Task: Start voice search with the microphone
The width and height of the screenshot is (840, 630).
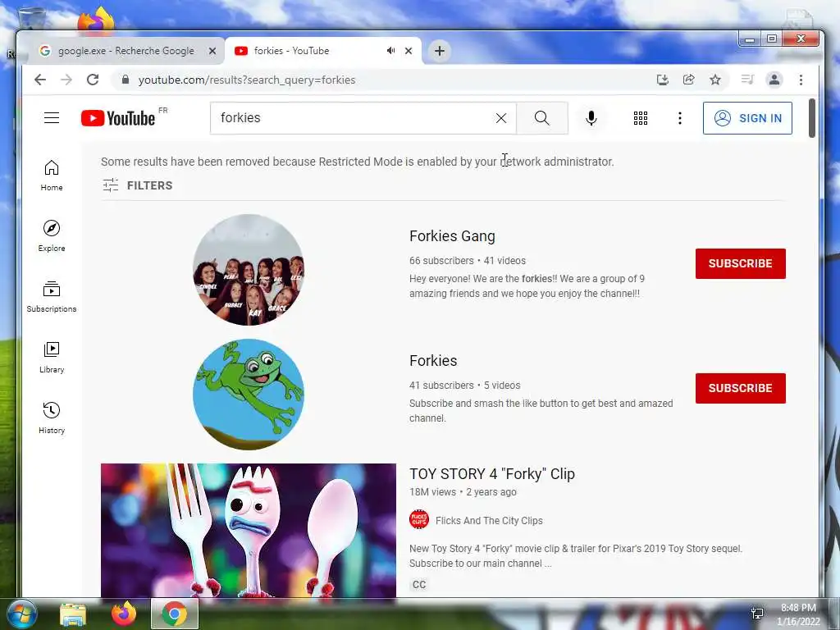Action: pos(591,118)
